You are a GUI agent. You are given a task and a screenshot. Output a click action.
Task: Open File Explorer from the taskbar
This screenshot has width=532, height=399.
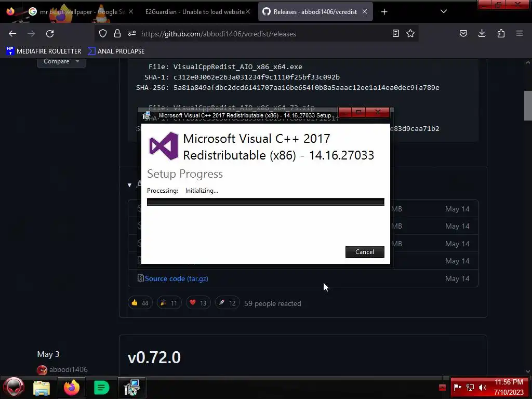42,388
